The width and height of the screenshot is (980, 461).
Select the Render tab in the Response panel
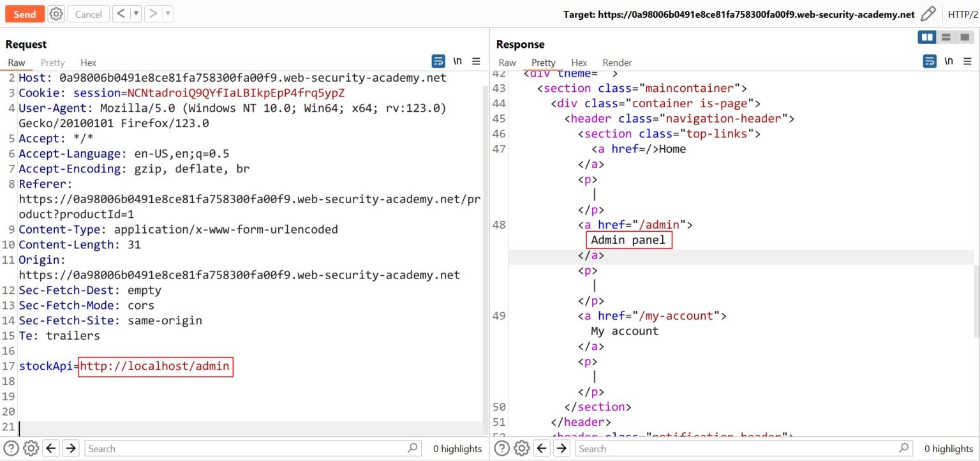(617, 63)
